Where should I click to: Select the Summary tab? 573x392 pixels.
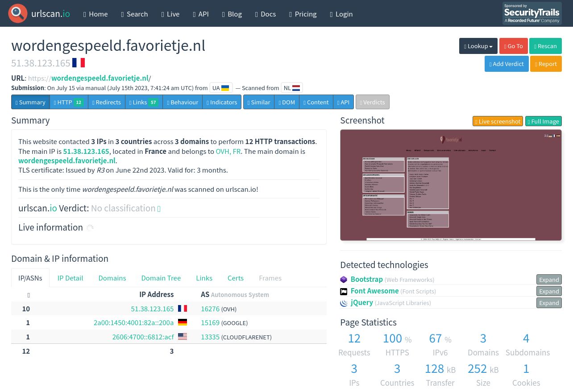click(x=30, y=102)
